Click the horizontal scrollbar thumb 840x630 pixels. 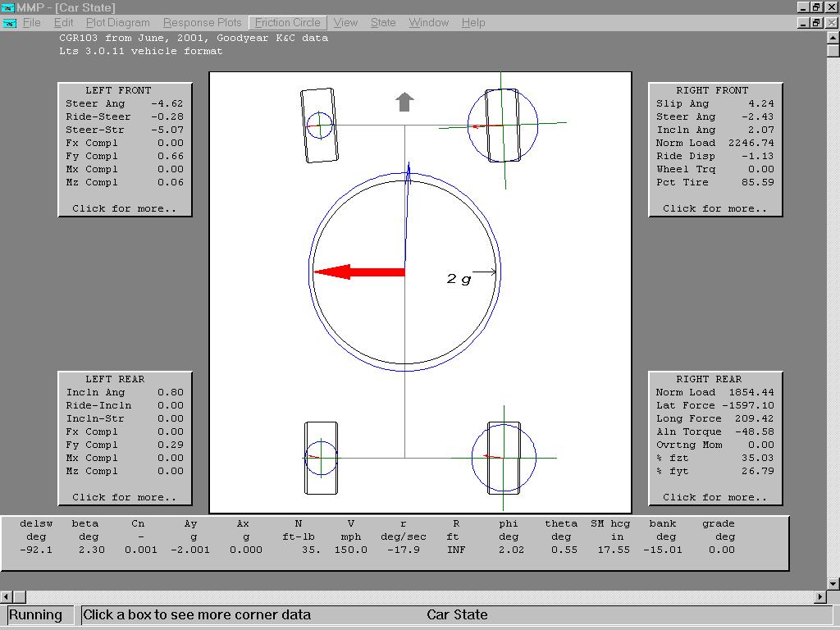tap(20, 596)
